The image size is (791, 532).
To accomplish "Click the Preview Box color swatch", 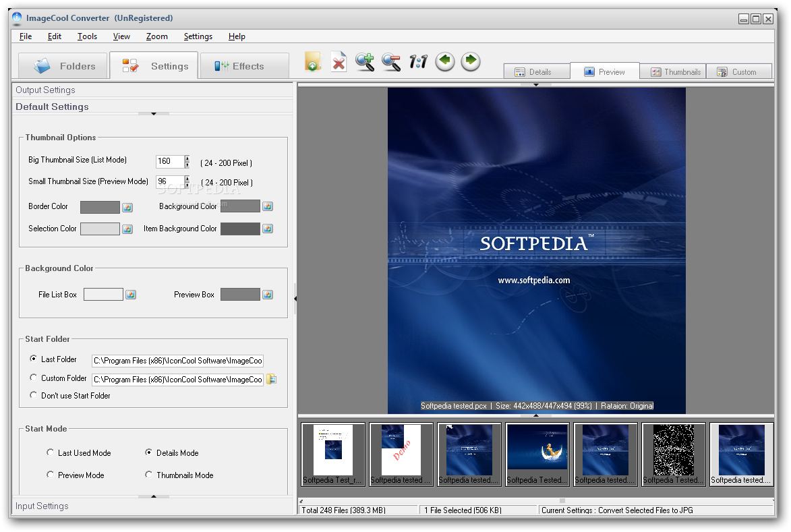I will click(240, 295).
